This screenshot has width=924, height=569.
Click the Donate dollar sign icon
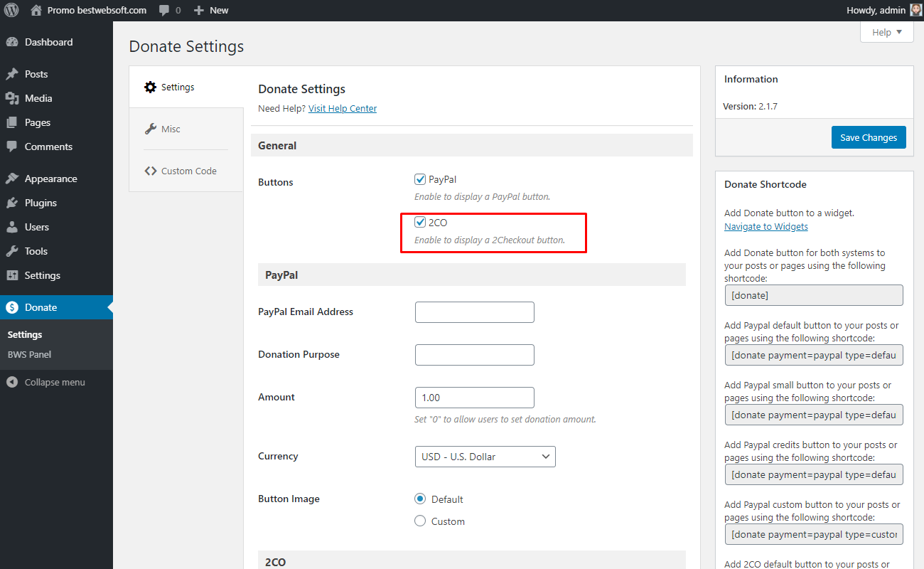pos(12,307)
